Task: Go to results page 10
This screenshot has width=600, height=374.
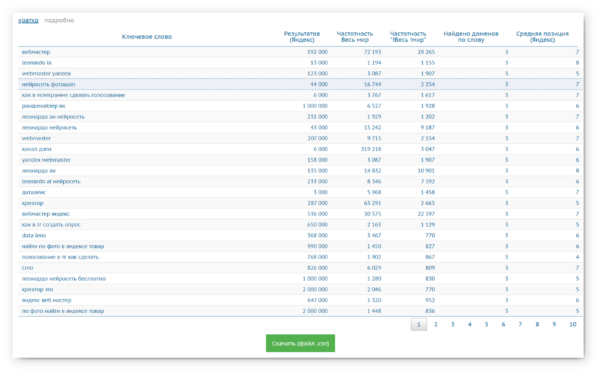Action: 573,324
